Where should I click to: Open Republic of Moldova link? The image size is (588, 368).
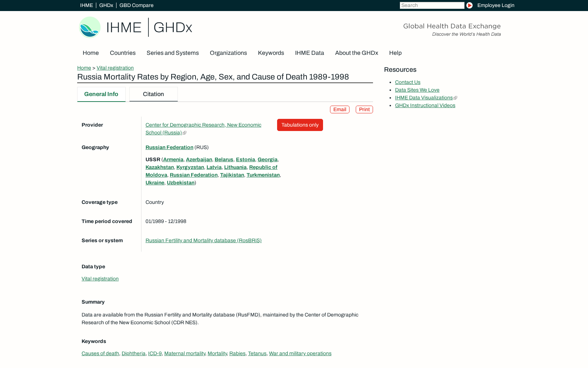pyautogui.click(x=263, y=167)
